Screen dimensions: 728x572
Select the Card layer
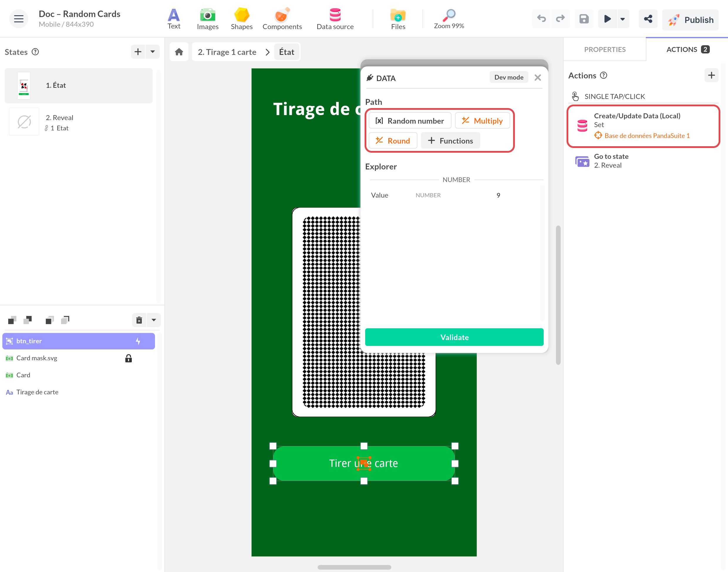coord(78,376)
